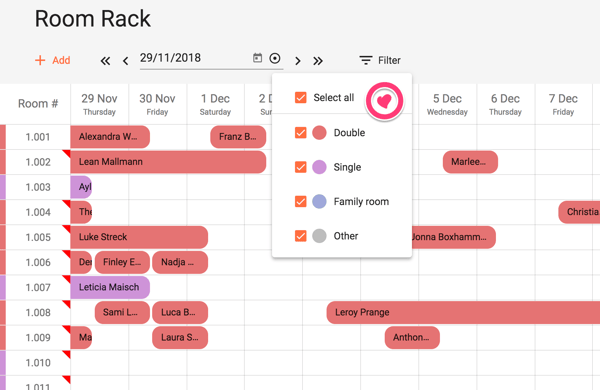Jump forward with double right chevron

point(318,61)
